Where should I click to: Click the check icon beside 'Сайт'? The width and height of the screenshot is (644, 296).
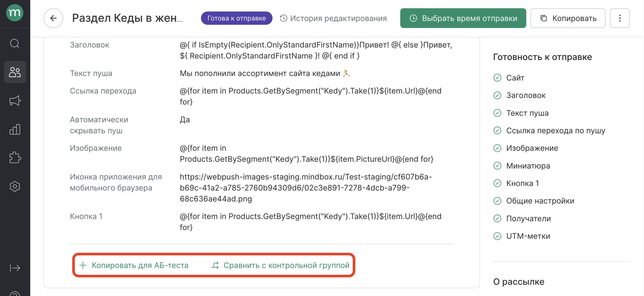point(497,78)
